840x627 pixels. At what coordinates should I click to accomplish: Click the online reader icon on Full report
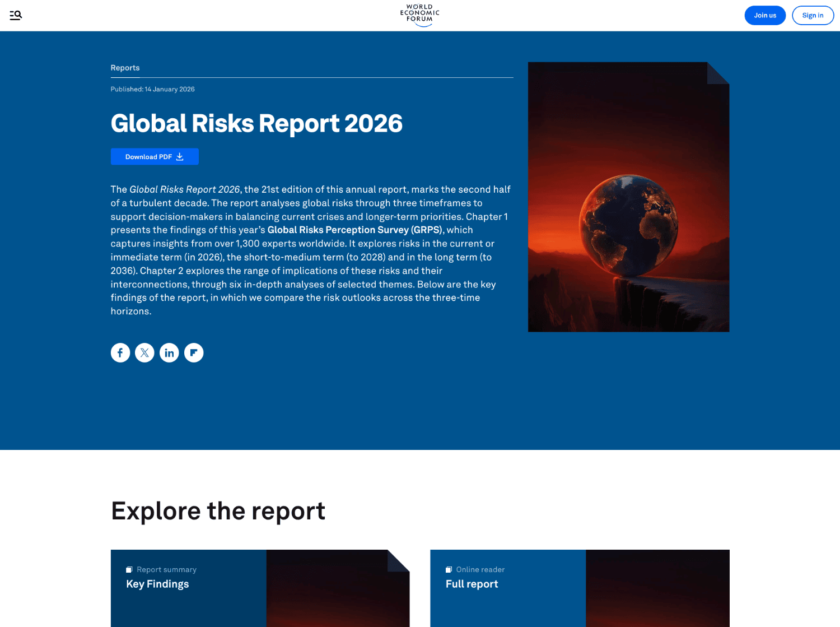[448, 569]
